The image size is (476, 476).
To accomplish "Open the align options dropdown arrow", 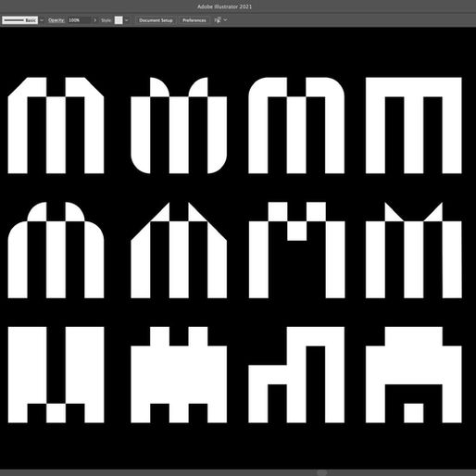I will [225, 20].
